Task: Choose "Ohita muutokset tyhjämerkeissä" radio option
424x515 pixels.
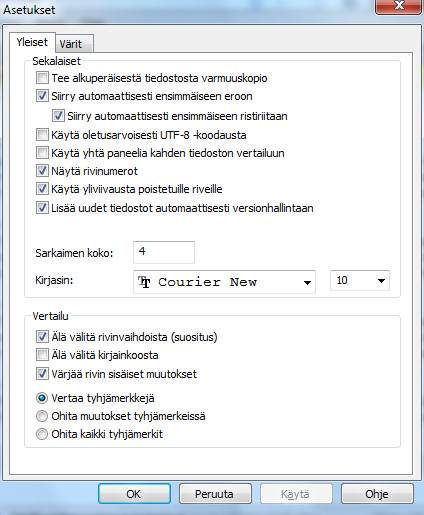Action: 42,416
